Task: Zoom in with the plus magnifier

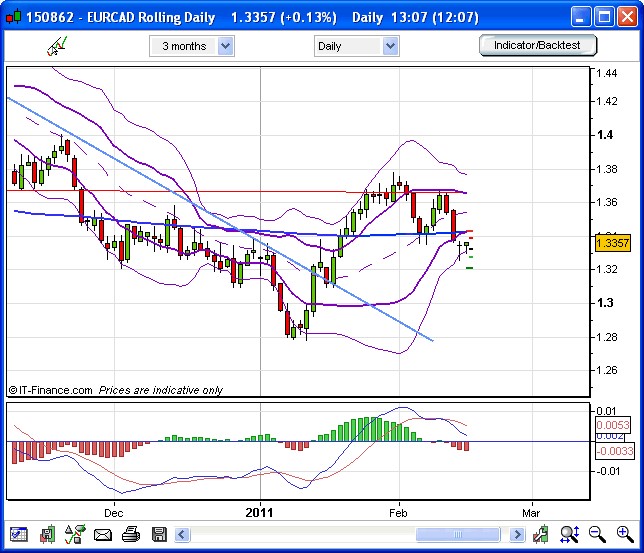Action: point(625,534)
